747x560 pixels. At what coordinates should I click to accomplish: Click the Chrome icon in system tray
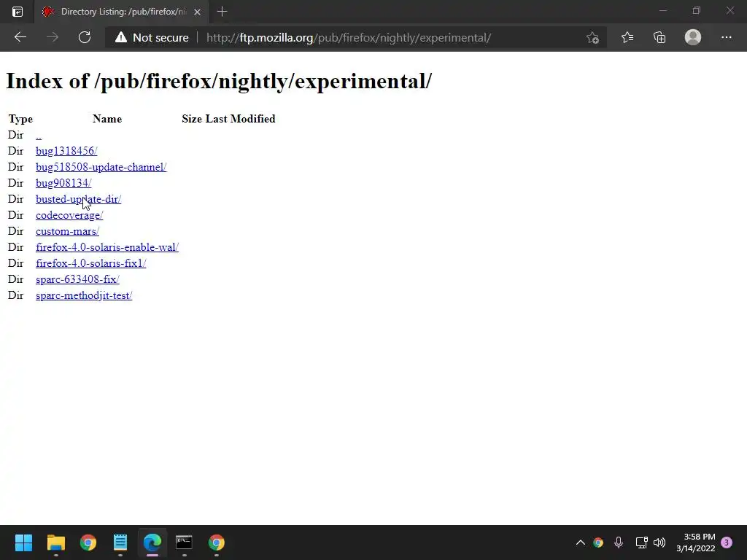[598, 542]
